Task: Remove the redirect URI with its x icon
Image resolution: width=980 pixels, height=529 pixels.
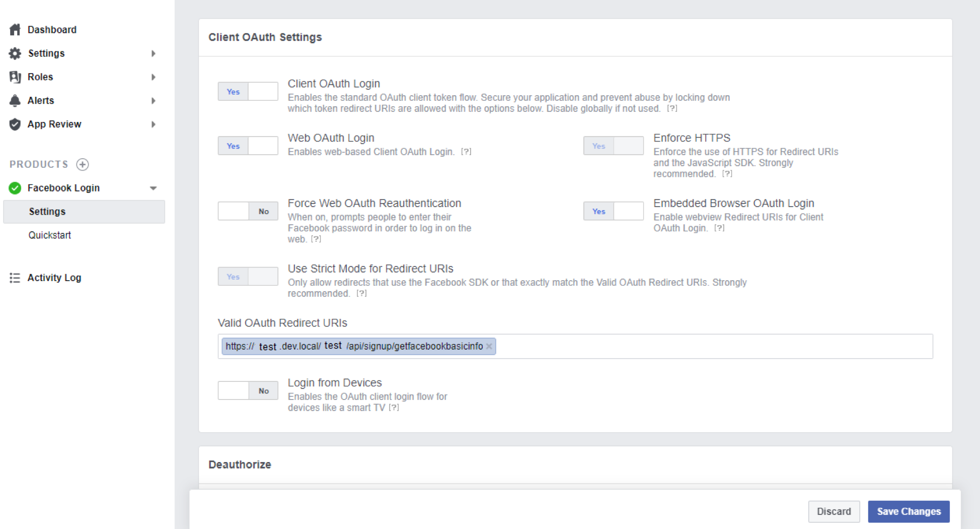Action: pyautogui.click(x=489, y=347)
